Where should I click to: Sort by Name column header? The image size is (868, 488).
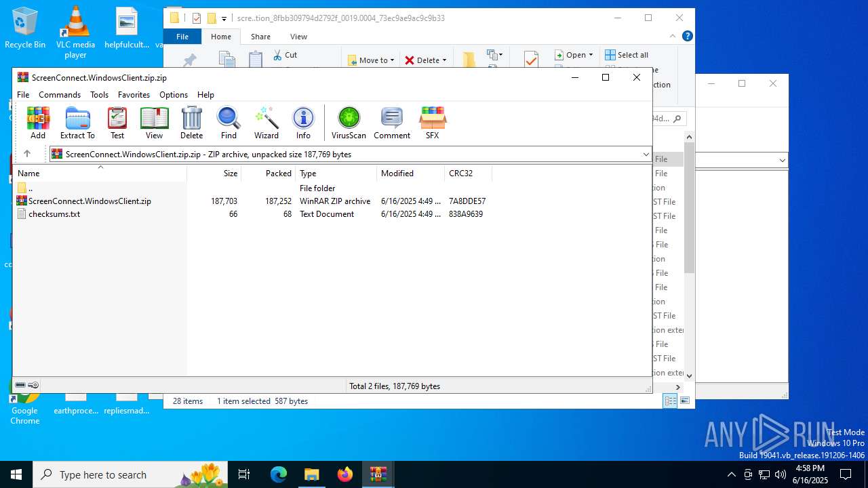point(100,174)
